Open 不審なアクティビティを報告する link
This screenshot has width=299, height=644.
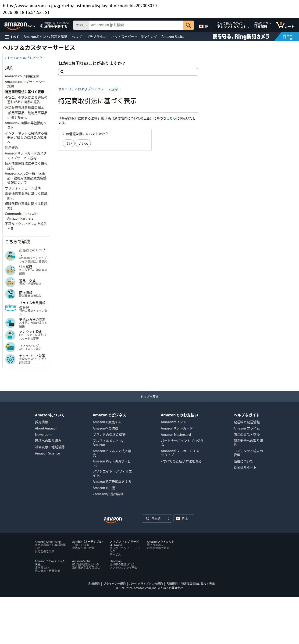tap(26, 226)
